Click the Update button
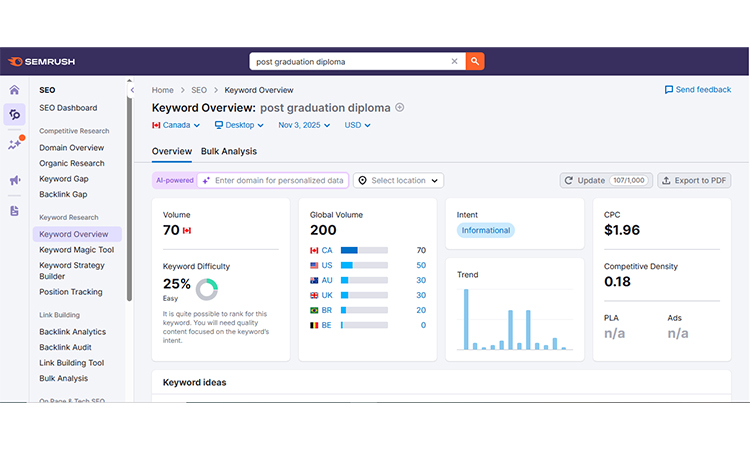The image size is (750, 450). click(606, 180)
